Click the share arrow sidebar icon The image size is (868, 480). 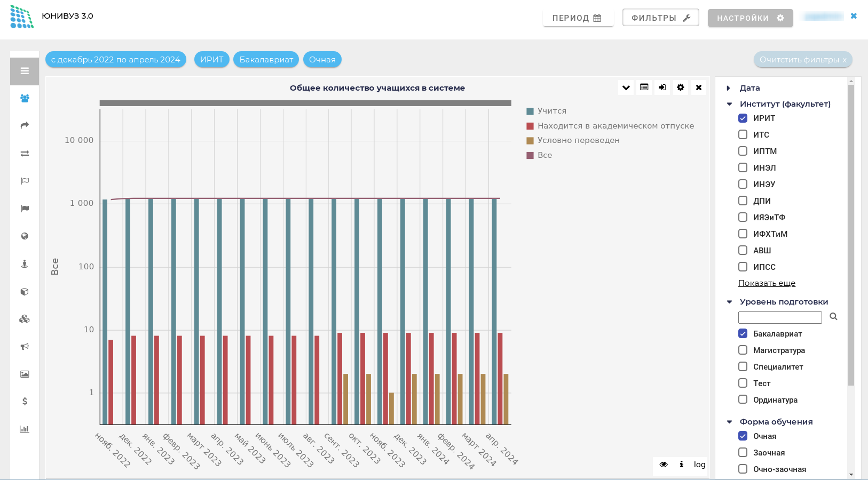[x=25, y=125]
